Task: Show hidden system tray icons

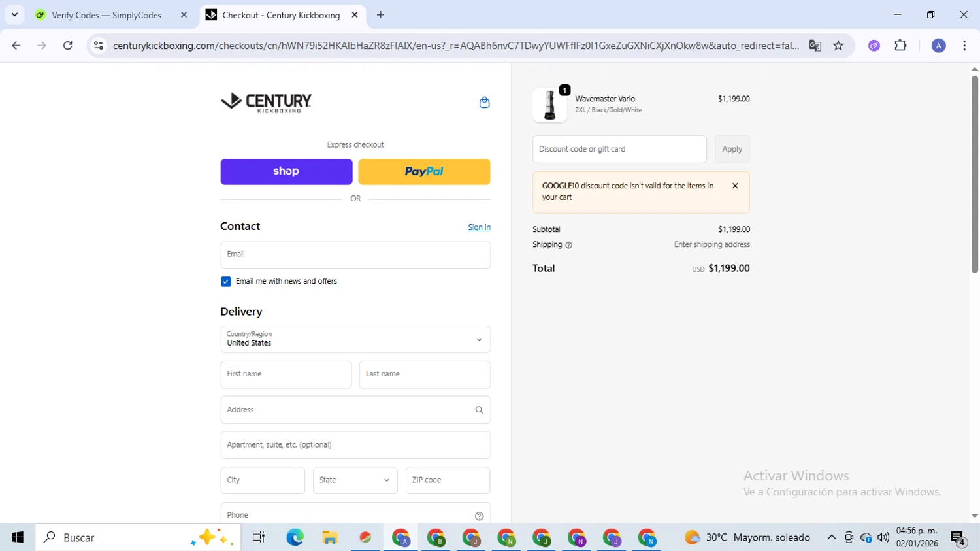Action: 831,537
